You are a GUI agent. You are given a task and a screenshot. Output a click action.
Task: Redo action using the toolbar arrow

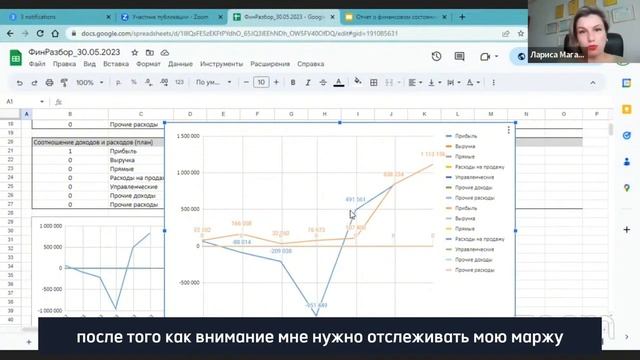34,83
